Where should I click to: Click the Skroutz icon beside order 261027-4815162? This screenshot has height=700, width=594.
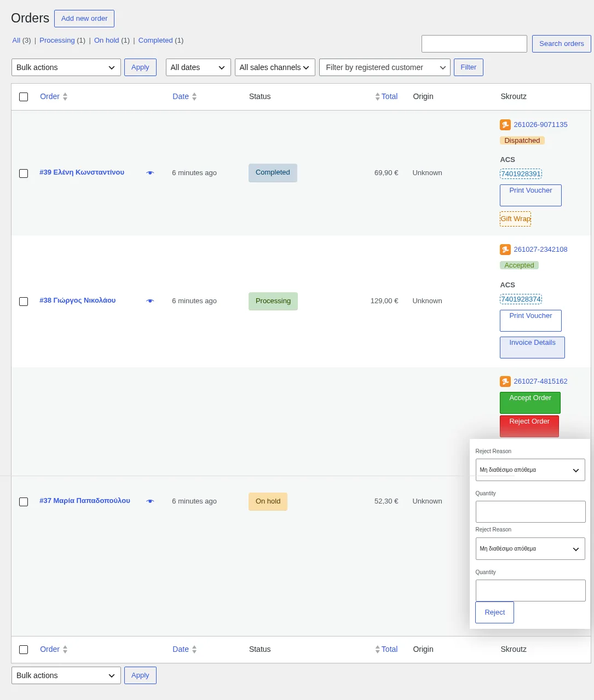[x=505, y=381]
